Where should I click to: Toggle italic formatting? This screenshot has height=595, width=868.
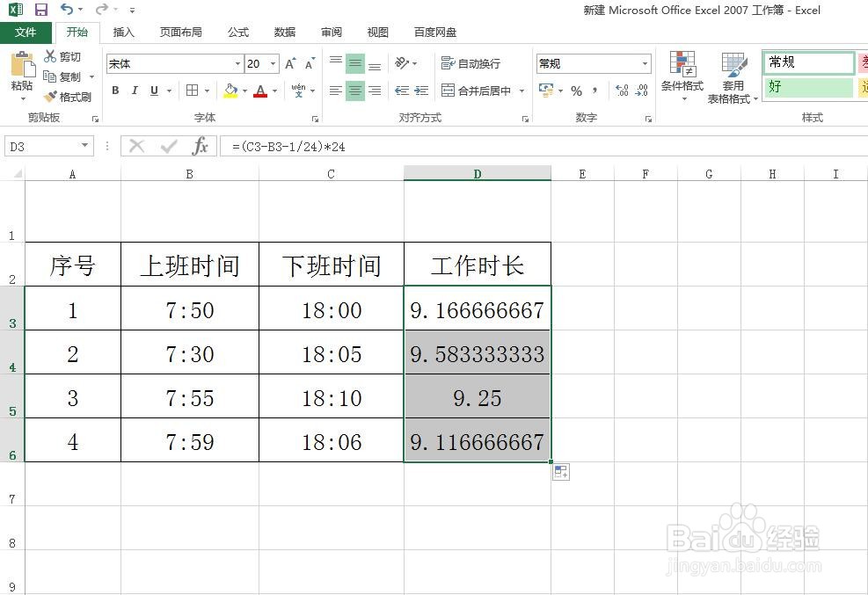(x=135, y=91)
